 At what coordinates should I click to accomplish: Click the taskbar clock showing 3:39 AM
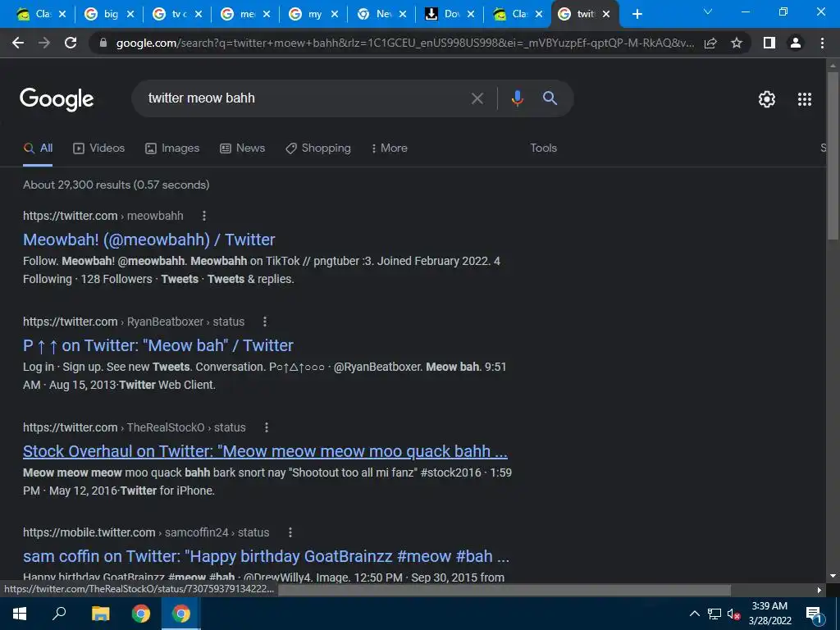[x=769, y=614]
